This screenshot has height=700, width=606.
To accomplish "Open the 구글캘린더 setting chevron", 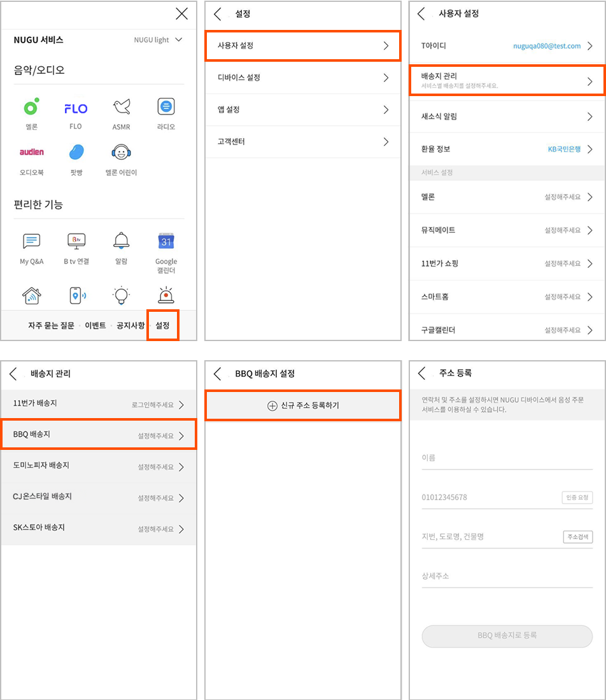I will pyautogui.click(x=590, y=330).
